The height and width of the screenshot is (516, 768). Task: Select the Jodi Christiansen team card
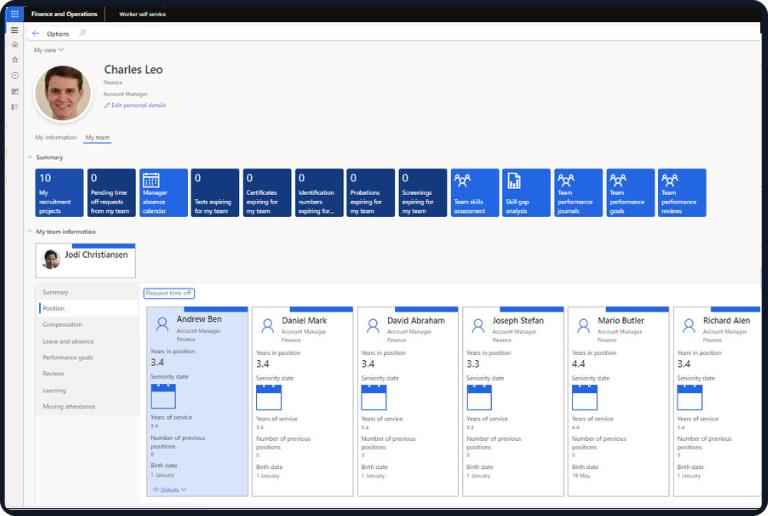click(85, 260)
